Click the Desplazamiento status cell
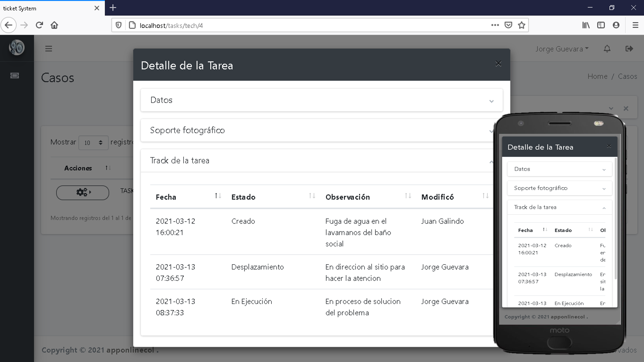 pyautogui.click(x=258, y=267)
